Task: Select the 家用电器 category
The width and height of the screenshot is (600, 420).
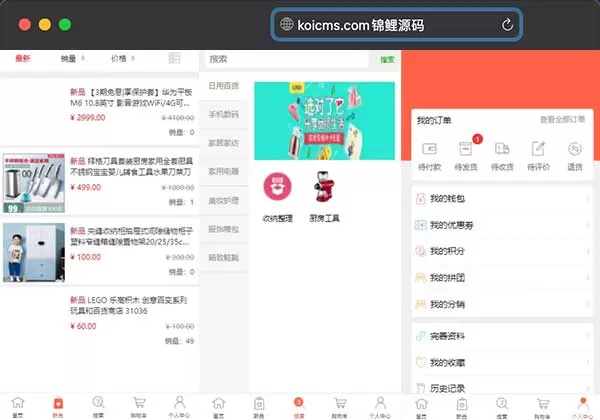Action: [224, 172]
